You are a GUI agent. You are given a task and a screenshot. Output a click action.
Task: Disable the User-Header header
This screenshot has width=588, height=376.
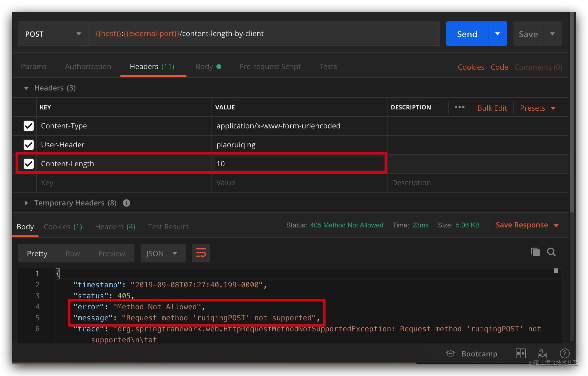pos(28,145)
